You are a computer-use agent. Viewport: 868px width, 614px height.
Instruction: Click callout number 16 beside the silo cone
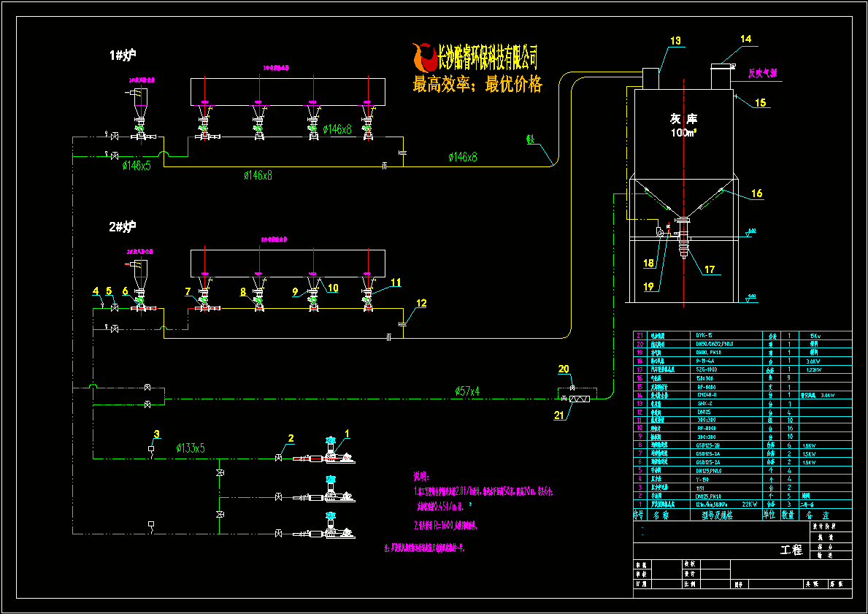[x=757, y=193]
